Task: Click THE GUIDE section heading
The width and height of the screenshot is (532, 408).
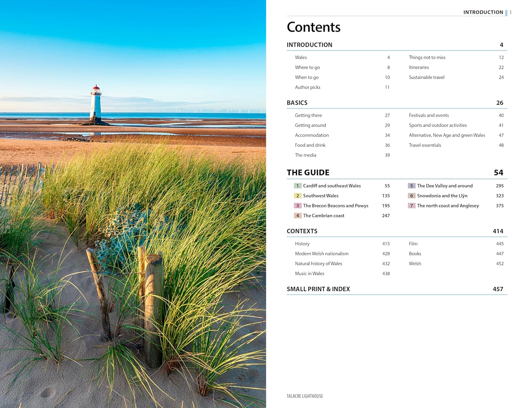Action: click(x=308, y=173)
